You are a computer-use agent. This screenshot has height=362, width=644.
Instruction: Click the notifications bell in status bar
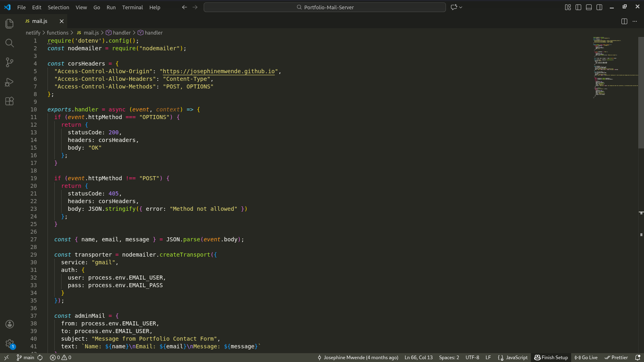638,357
